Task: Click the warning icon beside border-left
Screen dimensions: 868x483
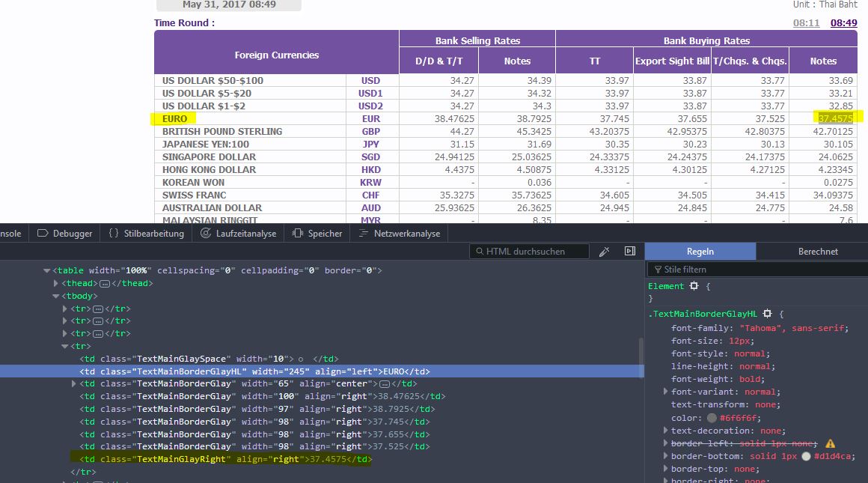Action: [x=830, y=443]
